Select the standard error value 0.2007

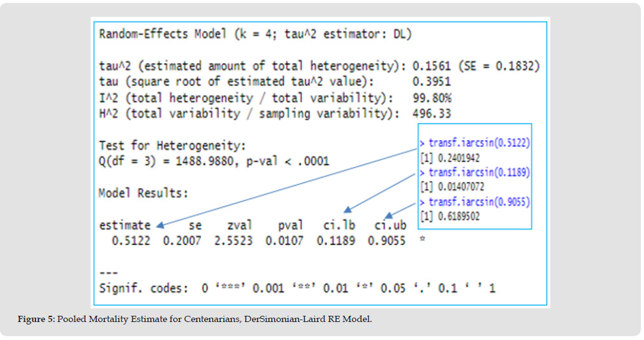pos(182,241)
